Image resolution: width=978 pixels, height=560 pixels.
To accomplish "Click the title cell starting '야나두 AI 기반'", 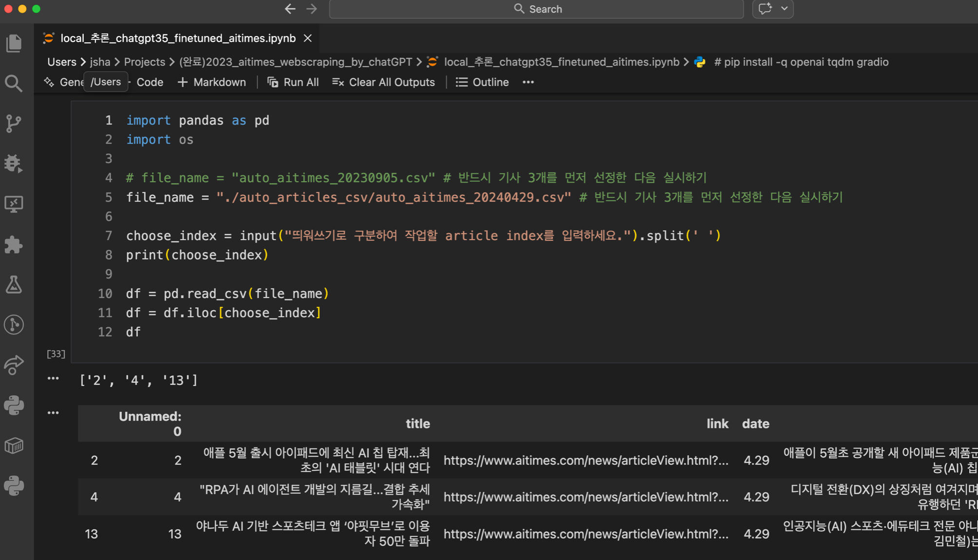I will pos(313,534).
